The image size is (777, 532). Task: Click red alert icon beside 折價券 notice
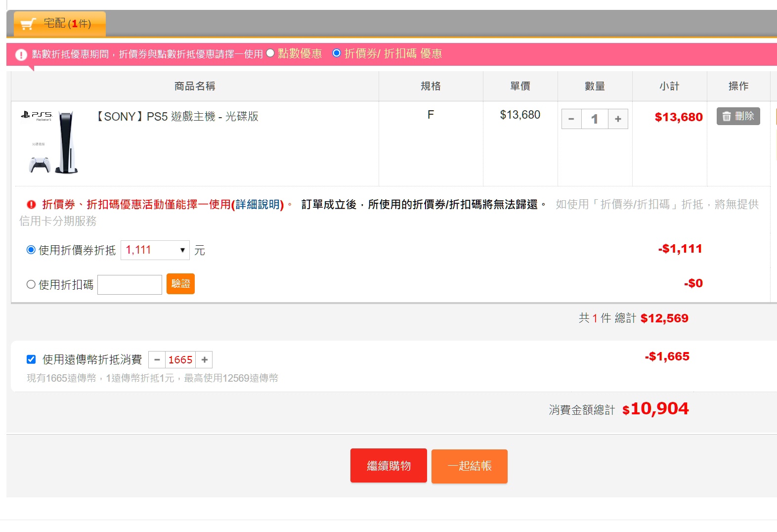pyautogui.click(x=31, y=205)
